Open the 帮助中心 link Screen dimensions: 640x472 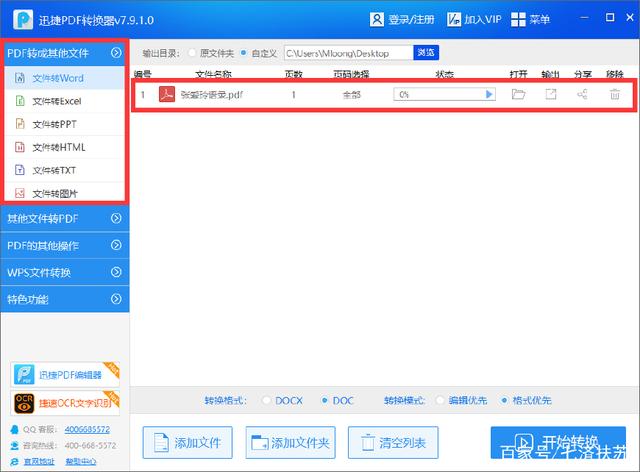81,461
